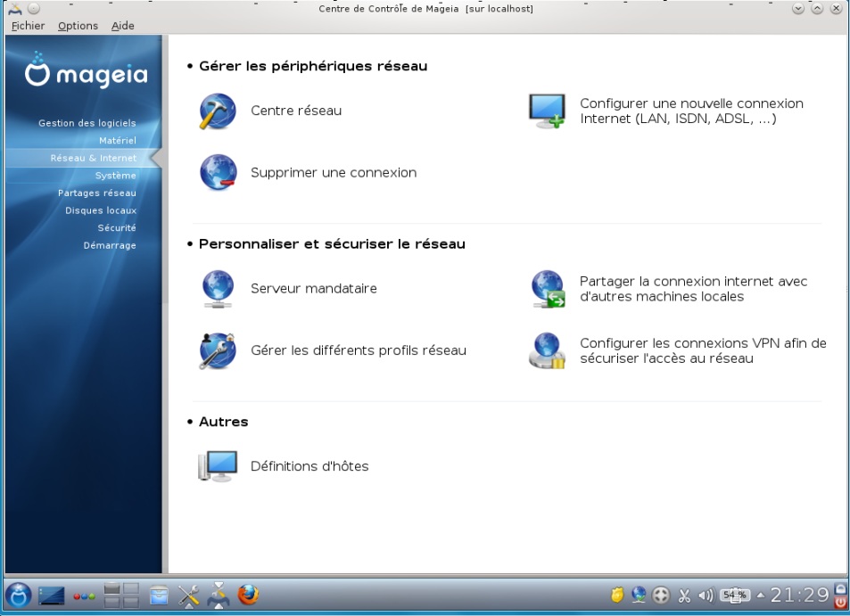Image resolution: width=850 pixels, height=616 pixels.
Task: Click the three colored dots activities icon
Action: click(84, 596)
